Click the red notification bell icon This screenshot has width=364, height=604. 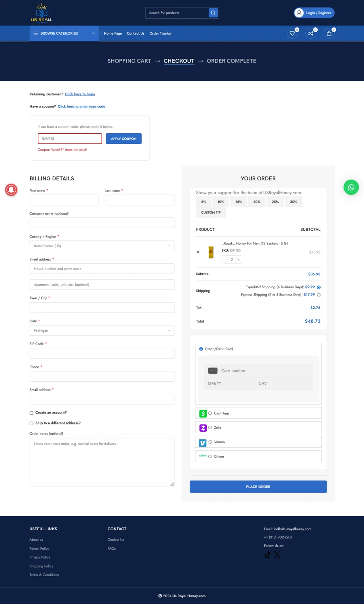(x=11, y=189)
